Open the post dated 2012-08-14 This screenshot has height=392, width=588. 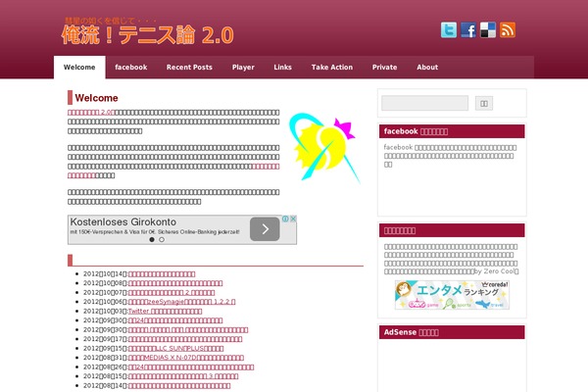(179, 385)
